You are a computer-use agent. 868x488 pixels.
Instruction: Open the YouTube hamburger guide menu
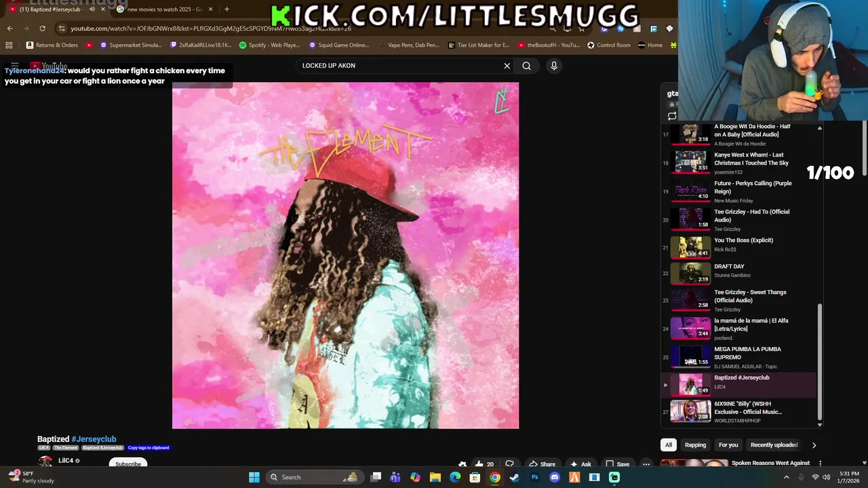coord(15,66)
